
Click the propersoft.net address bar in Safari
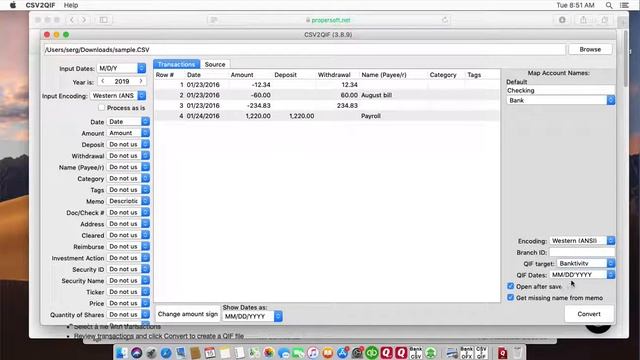click(328, 20)
